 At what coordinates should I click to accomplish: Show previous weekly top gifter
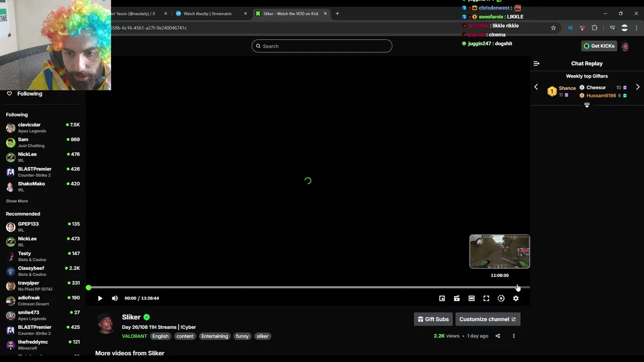(x=536, y=87)
